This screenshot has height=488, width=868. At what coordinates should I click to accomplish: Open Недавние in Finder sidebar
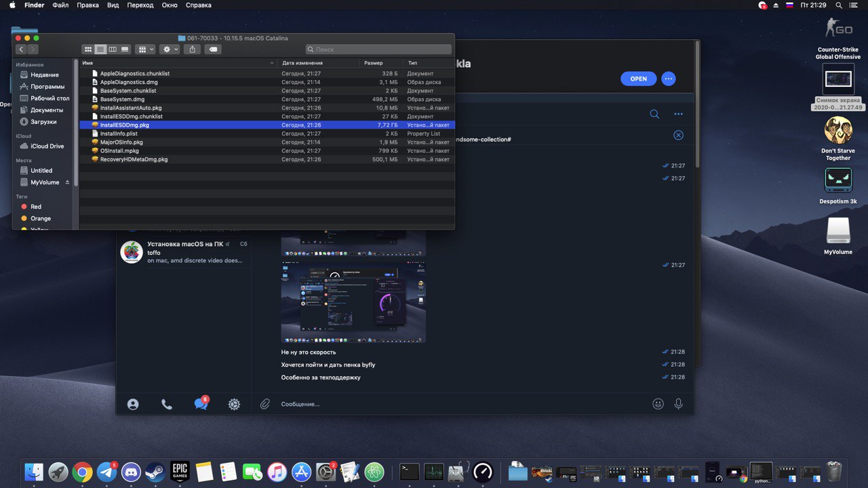coord(44,75)
